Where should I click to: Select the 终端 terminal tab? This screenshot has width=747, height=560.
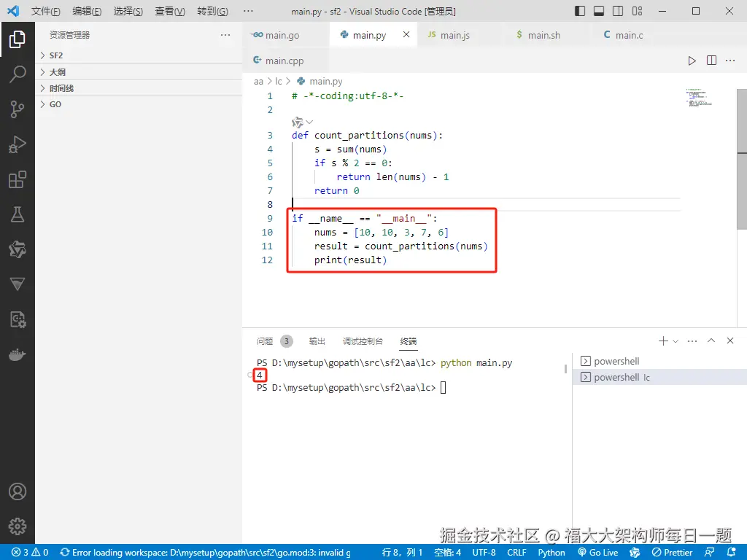point(409,341)
